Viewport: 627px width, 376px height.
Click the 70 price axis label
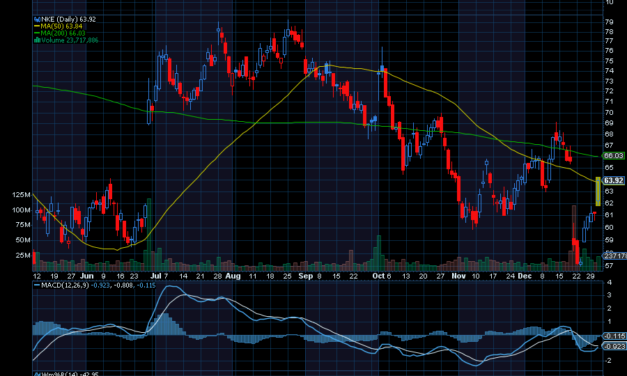(x=609, y=112)
